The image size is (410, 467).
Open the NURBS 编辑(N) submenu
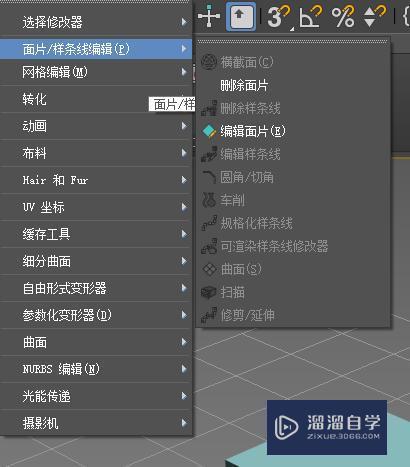[96, 369]
